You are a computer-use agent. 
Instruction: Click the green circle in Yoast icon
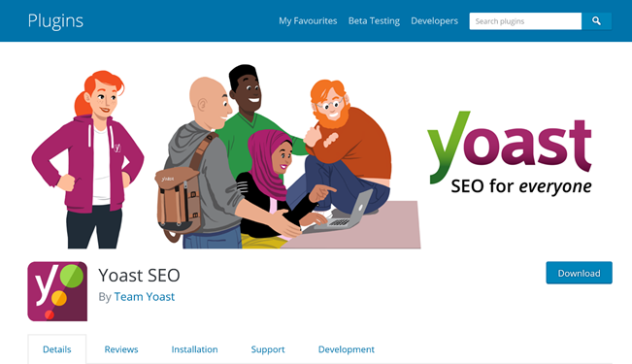[x=72, y=276]
